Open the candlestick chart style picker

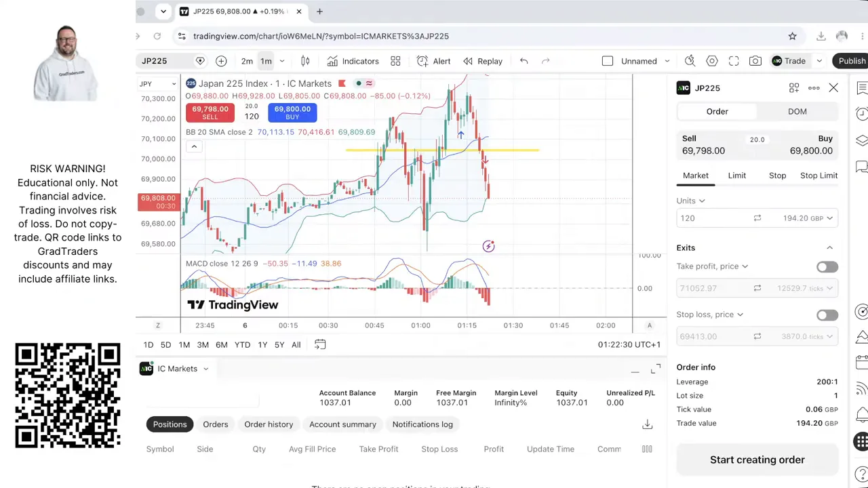[305, 61]
